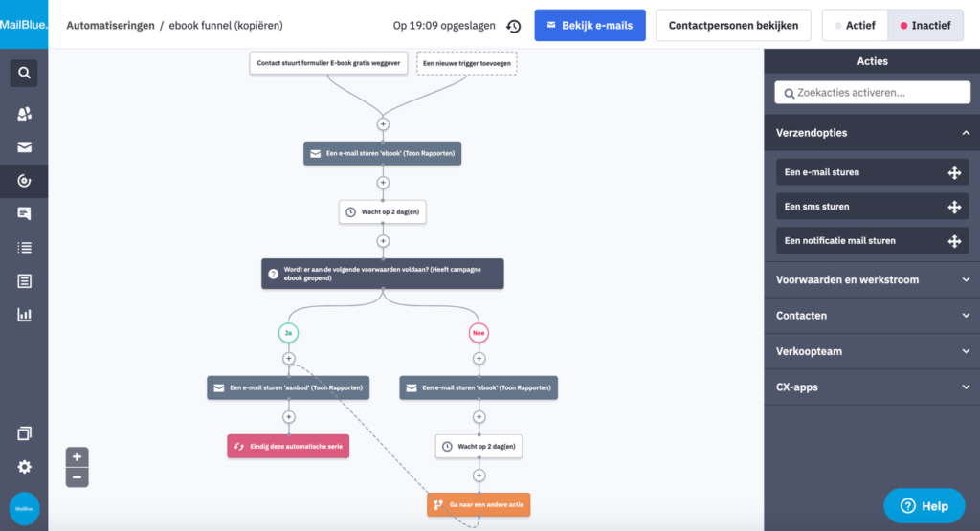
Task: Set automation status to Actief
Action: pos(855,26)
